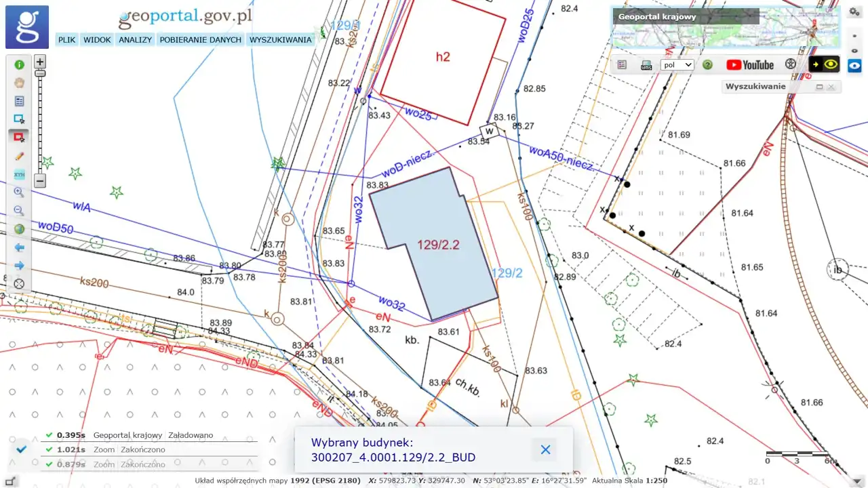Image resolution: width=868 pixels, height=488 pixels.
Task: Click the zoom level slider handle
Action: pos(40,73)
